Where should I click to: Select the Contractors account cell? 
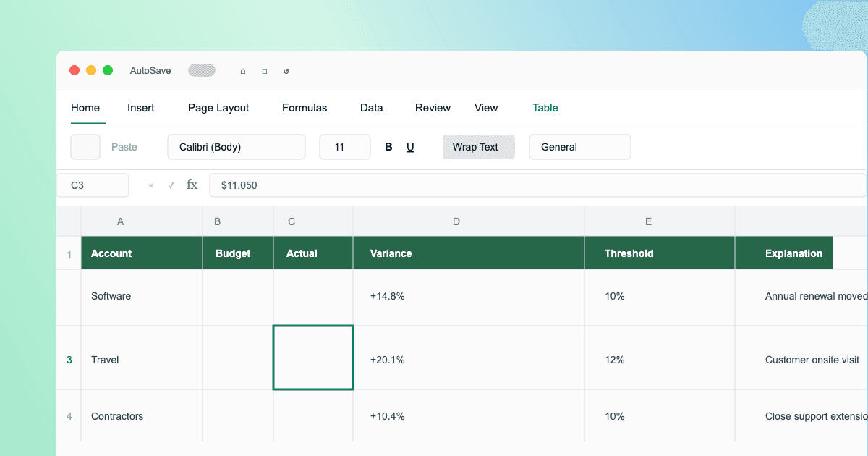142,416
